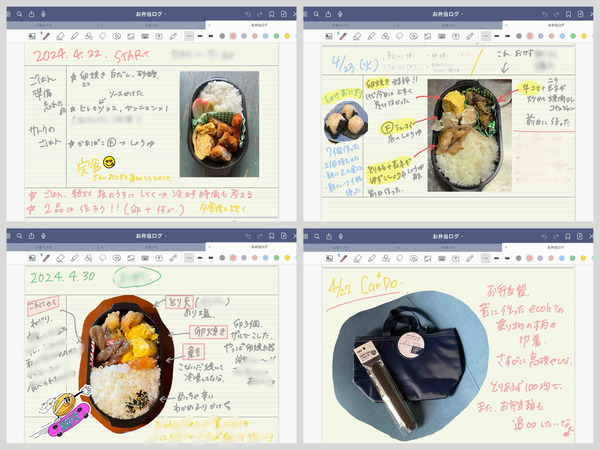This screenshot has height=450, width=600.
Task: Pick the yellow pen color in the 4/27 CanDo note
Action: pos(584,258)
